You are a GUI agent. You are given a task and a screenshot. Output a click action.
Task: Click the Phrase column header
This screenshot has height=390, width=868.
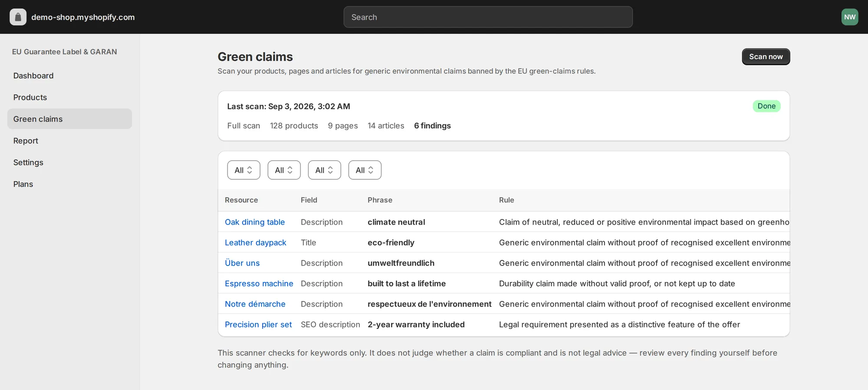(380, 200)
